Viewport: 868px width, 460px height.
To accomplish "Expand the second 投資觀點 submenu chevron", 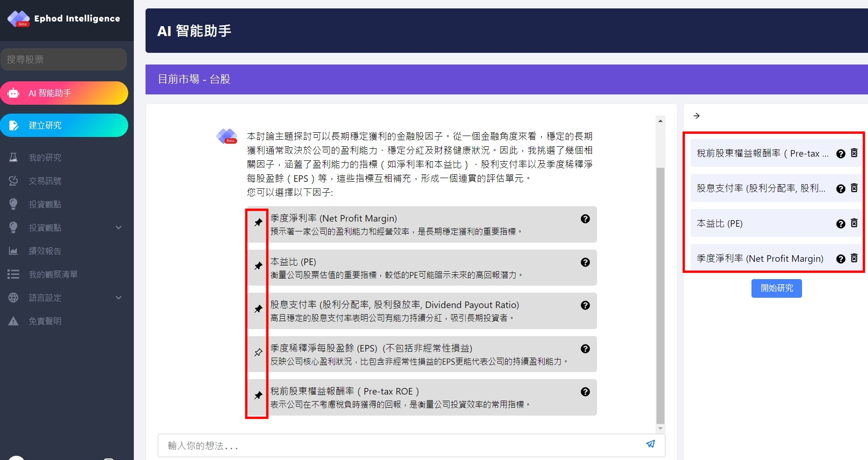I will [x=118, y=228].
